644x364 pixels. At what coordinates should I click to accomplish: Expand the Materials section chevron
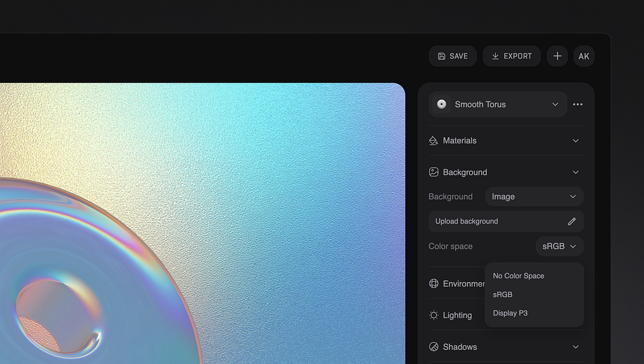pos(575,140)
